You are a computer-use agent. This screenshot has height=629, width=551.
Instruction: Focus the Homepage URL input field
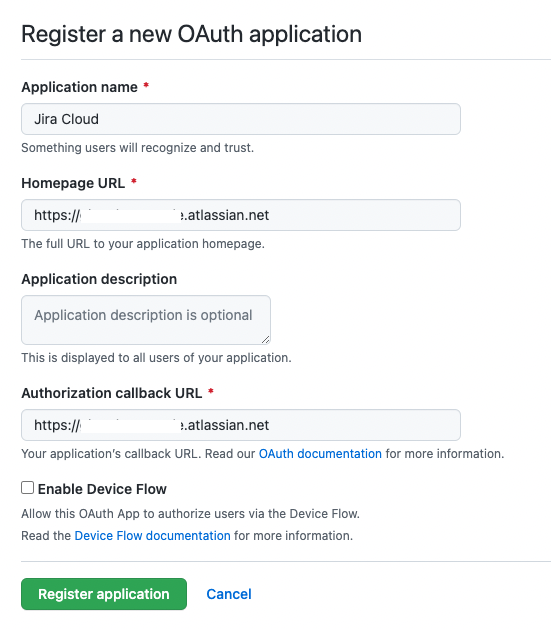[241, 215]
